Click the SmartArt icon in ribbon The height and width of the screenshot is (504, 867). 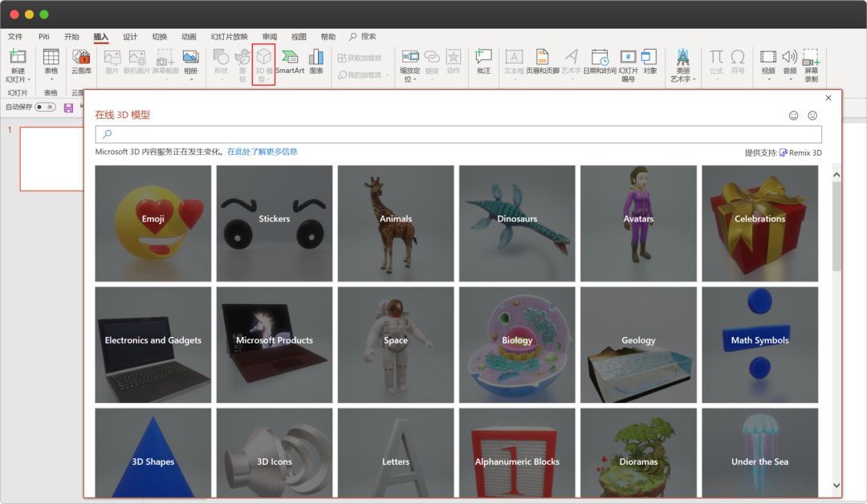[x=290, y=58]
